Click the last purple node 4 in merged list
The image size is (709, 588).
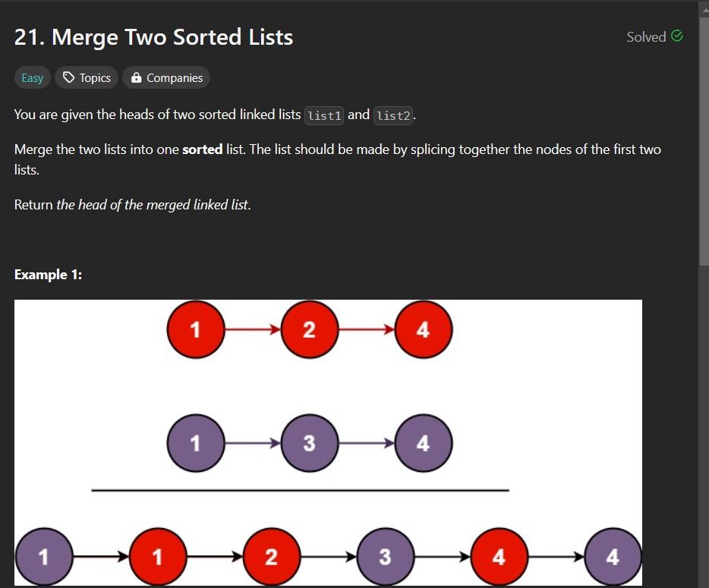(613, 556)
